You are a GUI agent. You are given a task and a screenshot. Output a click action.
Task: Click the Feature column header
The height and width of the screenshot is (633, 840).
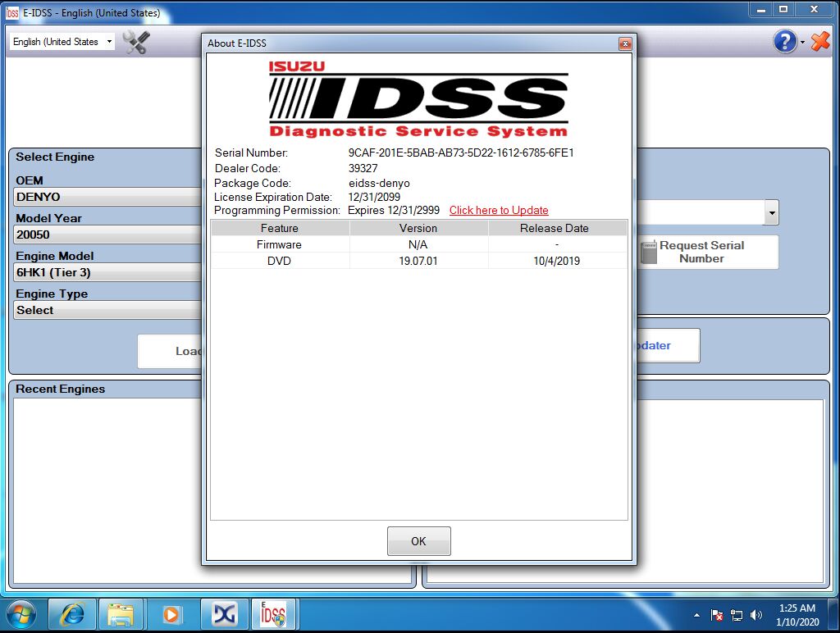[279, 228]
